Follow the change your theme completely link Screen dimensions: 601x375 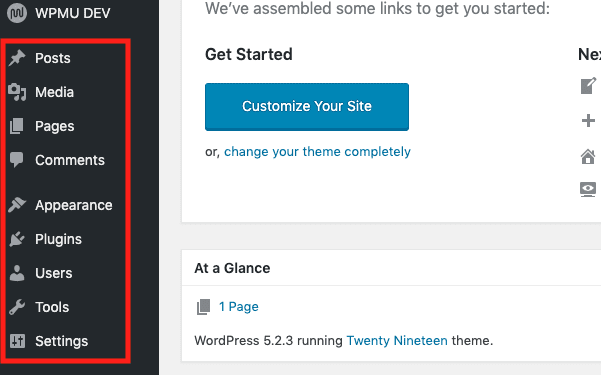317,152
